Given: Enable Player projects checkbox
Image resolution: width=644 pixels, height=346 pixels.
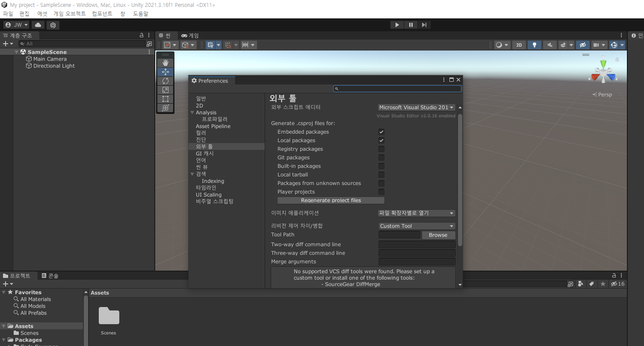Looking at the screenshot, I should tap(381, 192).
